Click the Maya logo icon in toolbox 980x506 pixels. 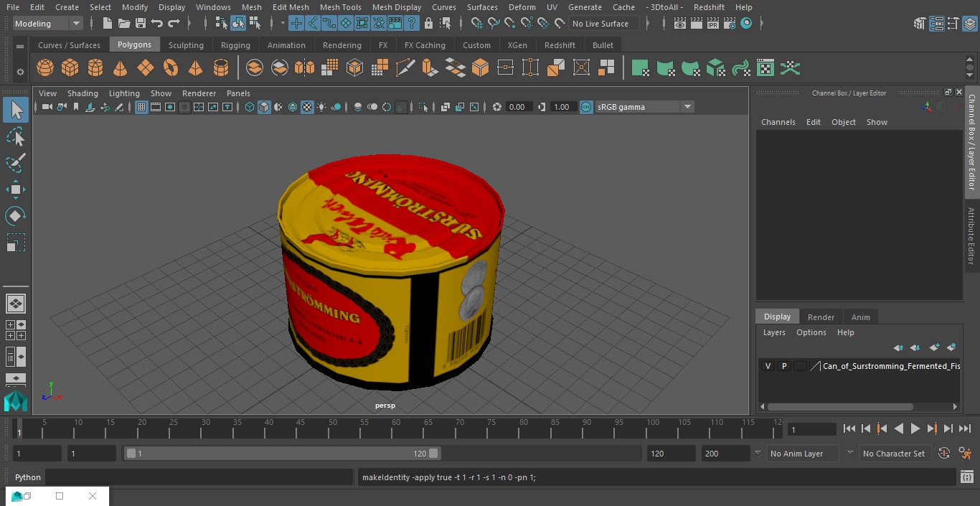[16, 401]
